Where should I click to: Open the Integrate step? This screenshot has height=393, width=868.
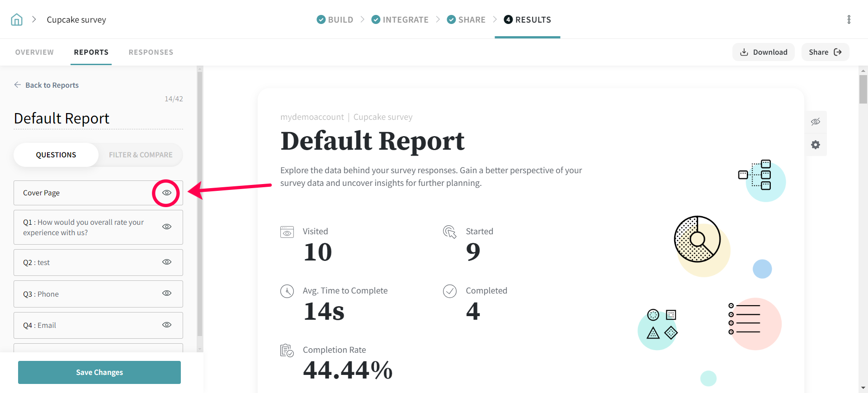[x=400, y=19]
